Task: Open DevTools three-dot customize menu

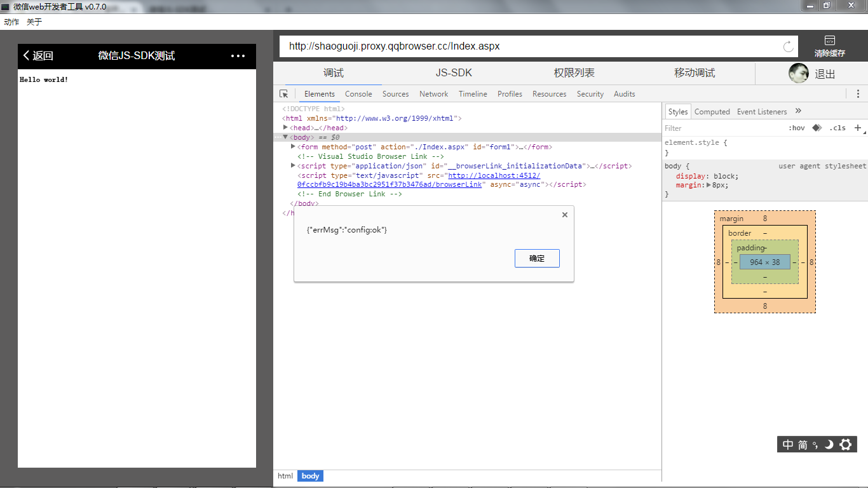Action: [x=858, y=93]
